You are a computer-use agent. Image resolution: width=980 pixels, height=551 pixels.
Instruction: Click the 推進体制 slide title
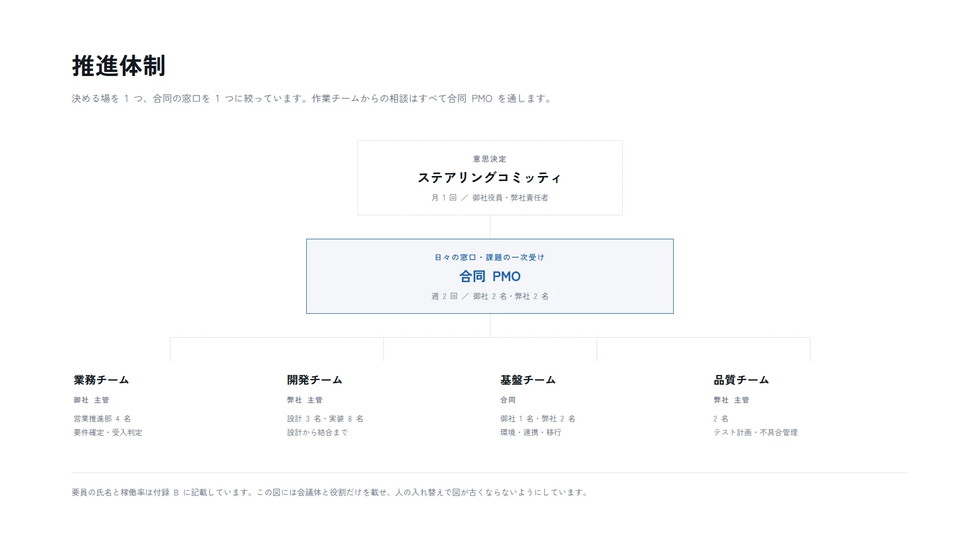[118, 66]
